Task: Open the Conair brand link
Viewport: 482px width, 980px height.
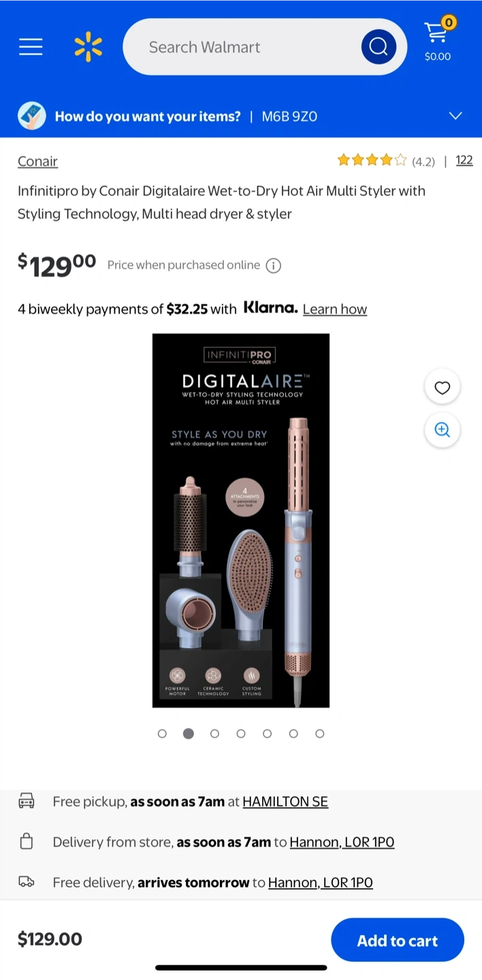Action: (x=37, y=161)
